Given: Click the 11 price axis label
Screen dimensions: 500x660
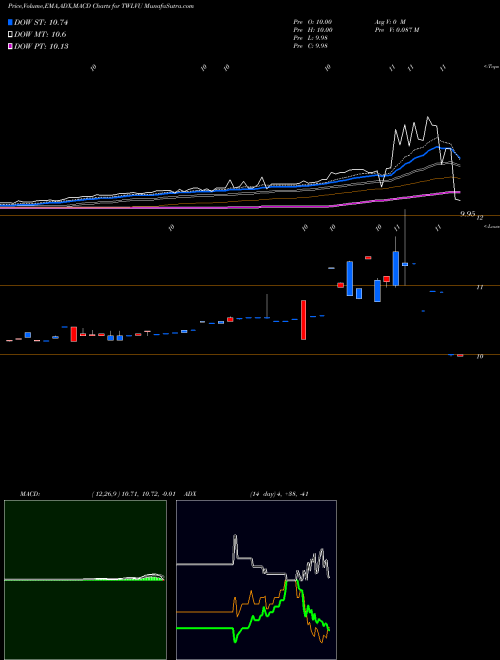Looking at the screenshot, I should 479,287.
